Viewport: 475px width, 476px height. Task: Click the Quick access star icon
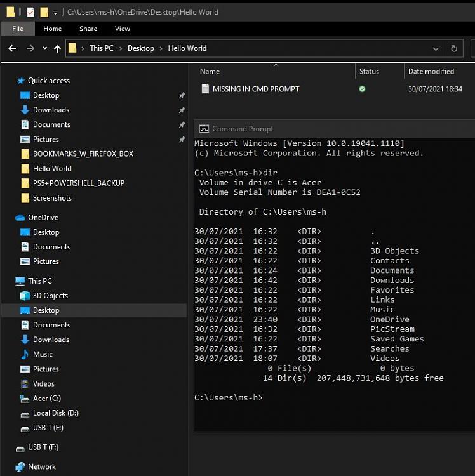pos(21,81)
